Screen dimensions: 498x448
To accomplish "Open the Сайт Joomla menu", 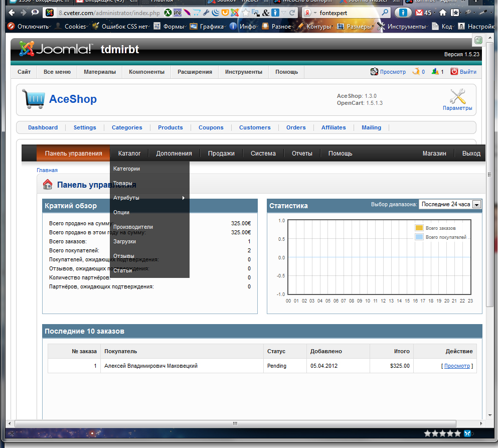I will [24, 72].
